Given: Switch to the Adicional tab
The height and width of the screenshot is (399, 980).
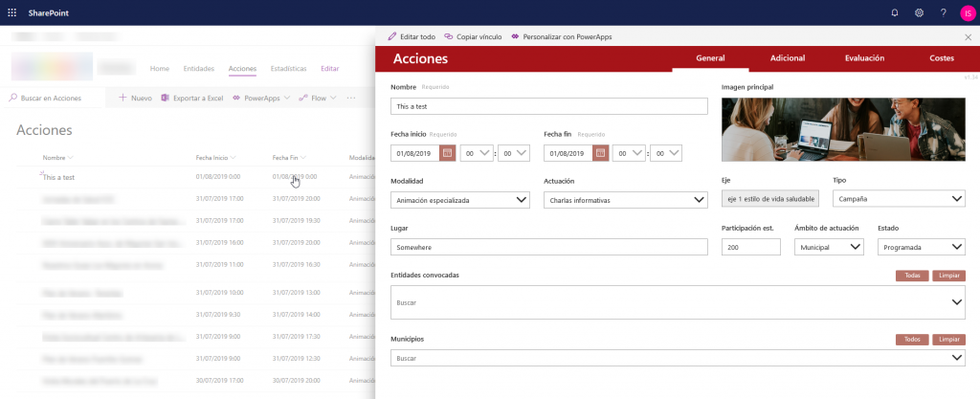Looking at the screenshot, I should click(787, 59).
